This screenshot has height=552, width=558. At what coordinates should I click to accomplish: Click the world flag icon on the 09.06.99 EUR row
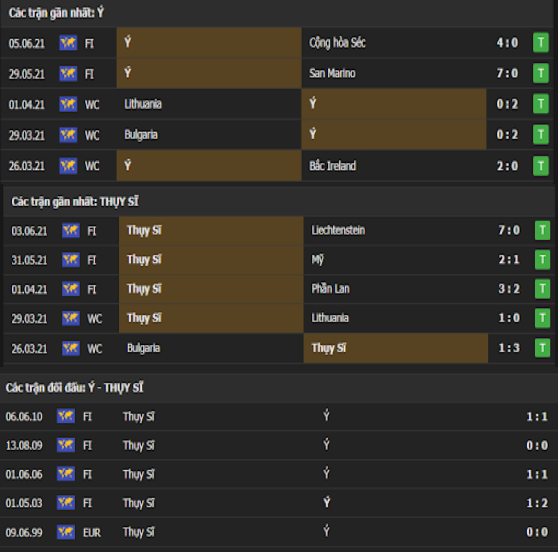coord(66,532)
